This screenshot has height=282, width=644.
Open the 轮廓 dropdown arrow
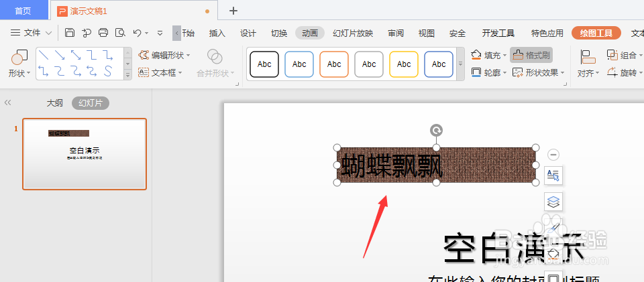pos(504,74)
